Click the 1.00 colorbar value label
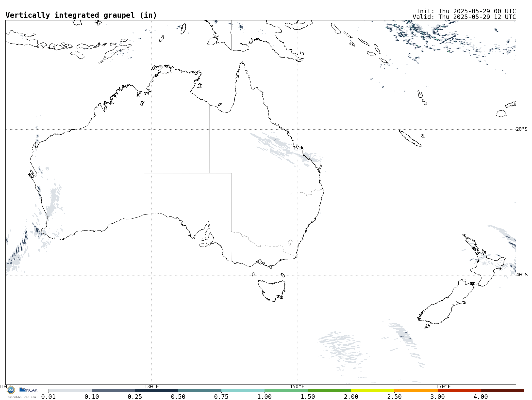 point(265,397)
